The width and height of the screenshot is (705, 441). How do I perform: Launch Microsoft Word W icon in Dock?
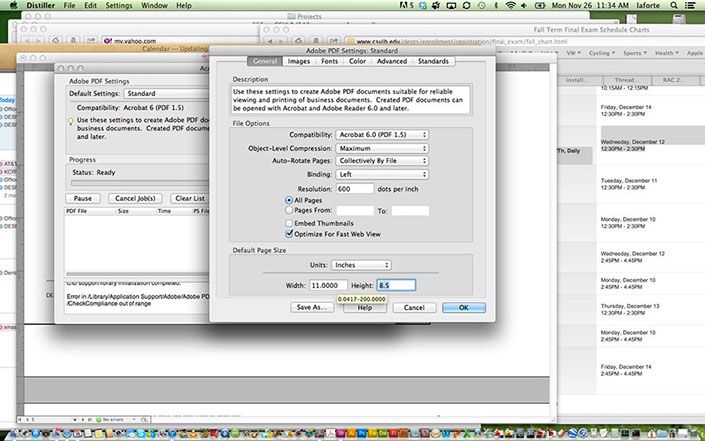click(x=446, y=433)
